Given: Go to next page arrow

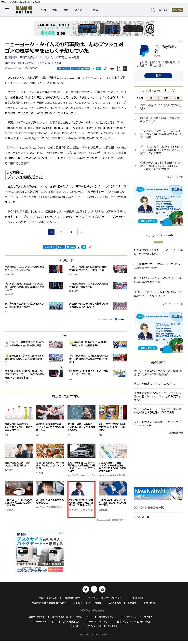Looking at the screenshot, I should tap(81, 232).
